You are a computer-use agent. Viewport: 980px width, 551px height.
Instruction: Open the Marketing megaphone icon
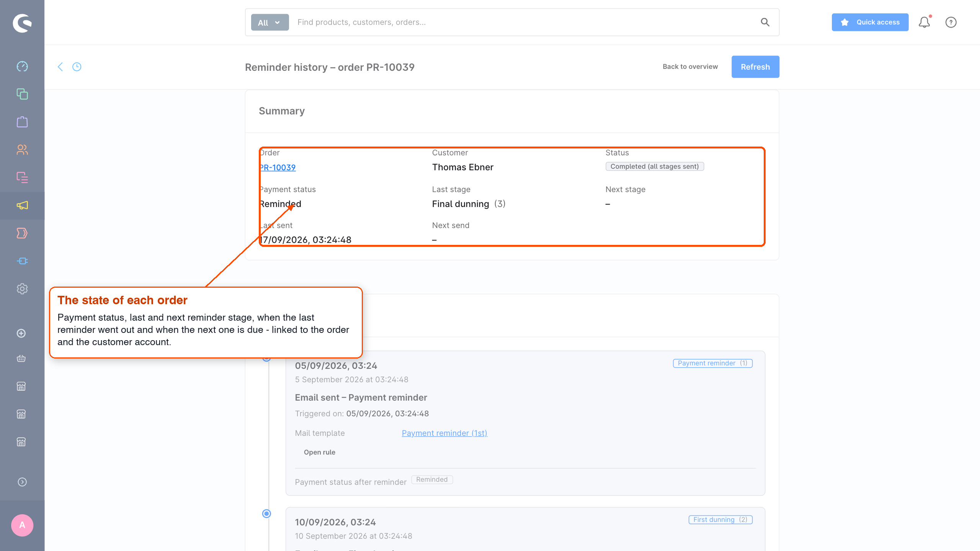tap(22, 205)
